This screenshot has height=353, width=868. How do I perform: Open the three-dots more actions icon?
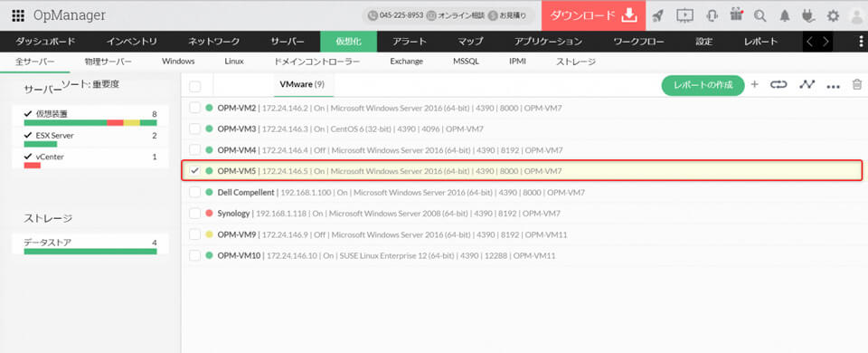[833, 86]
